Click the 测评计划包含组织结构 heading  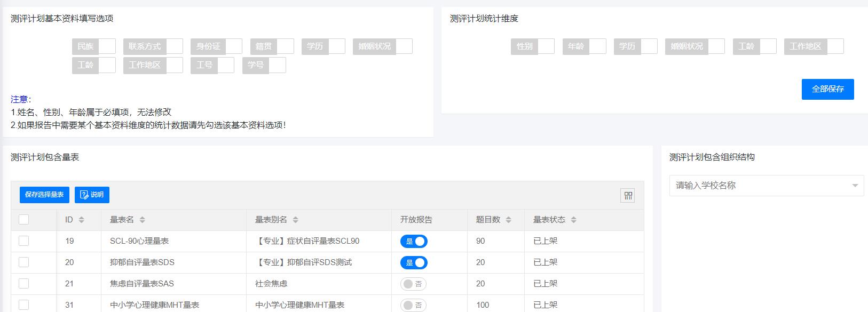click(x=712, y=157)
